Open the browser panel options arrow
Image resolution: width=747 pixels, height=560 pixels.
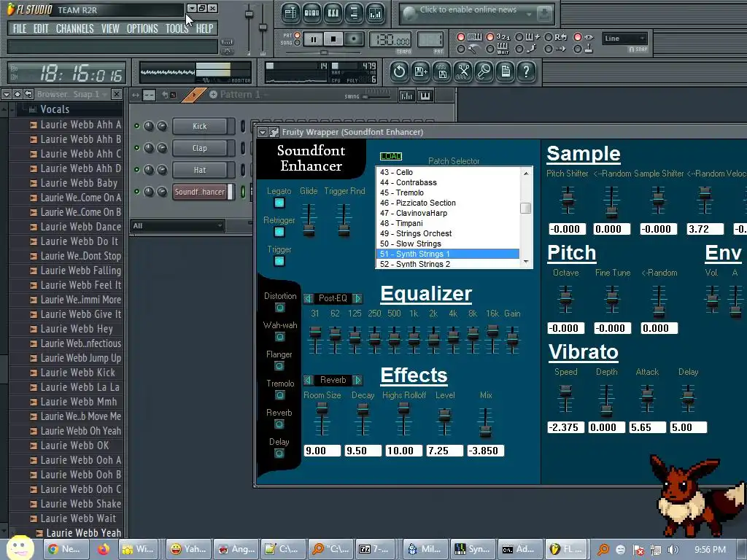6,94
